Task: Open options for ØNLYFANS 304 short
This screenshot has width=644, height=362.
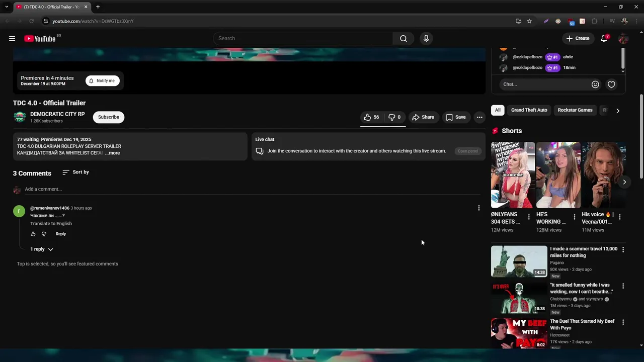Action: 528,217
